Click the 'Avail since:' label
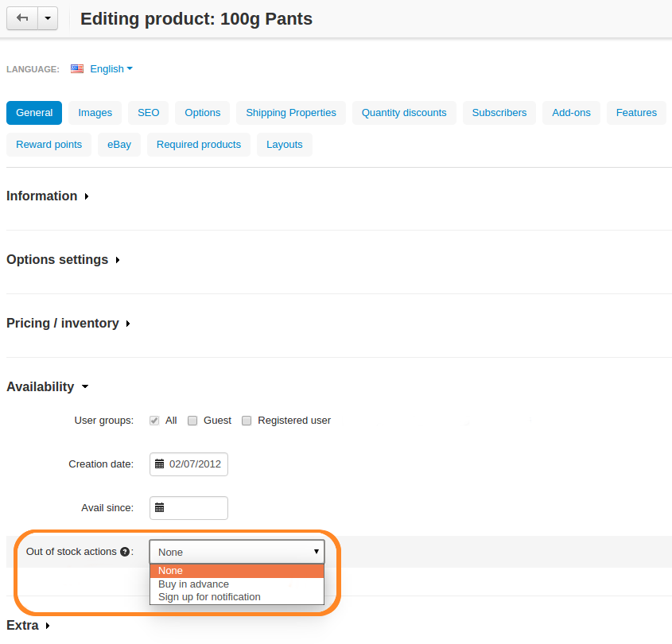672x644 pixels. point(107,508)
